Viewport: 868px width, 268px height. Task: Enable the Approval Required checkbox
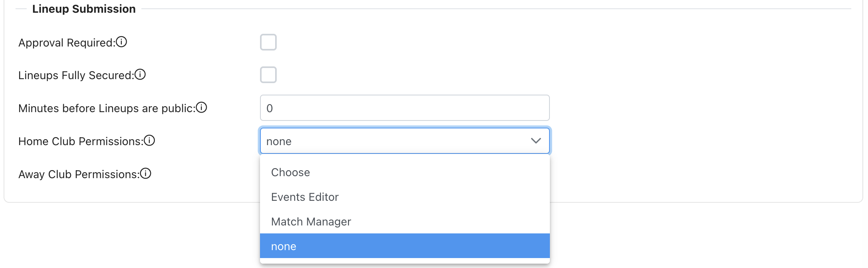click(268, 42)
